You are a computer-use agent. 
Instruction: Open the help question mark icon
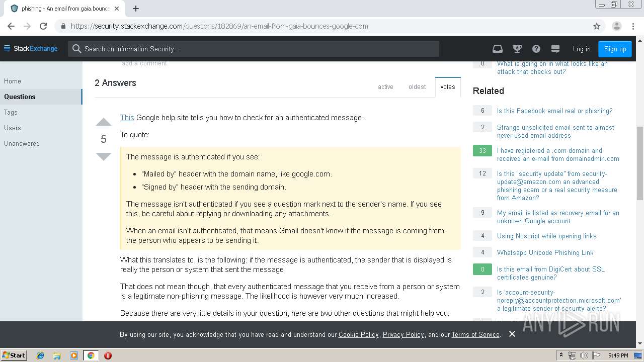pos(536,49)
